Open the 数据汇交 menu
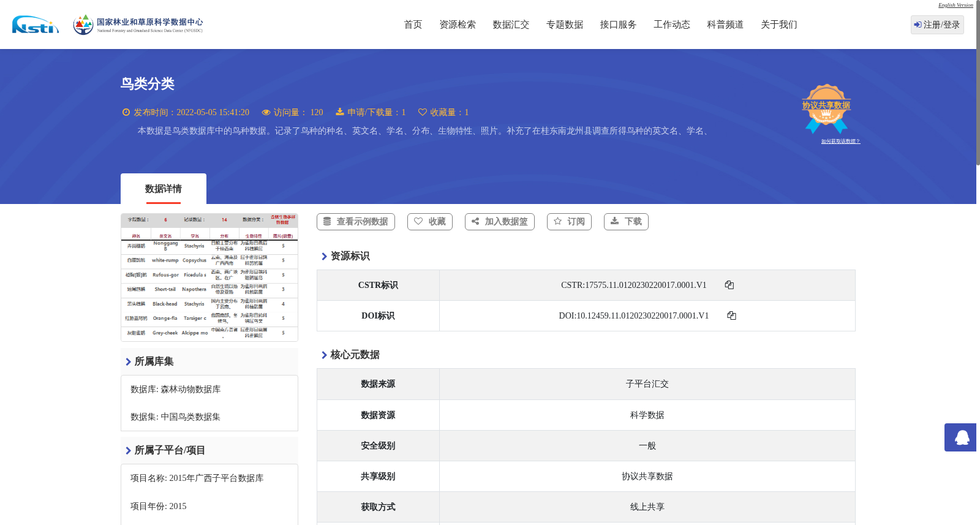The width and height of the screenshot is (980, 525). click(511, 25)
